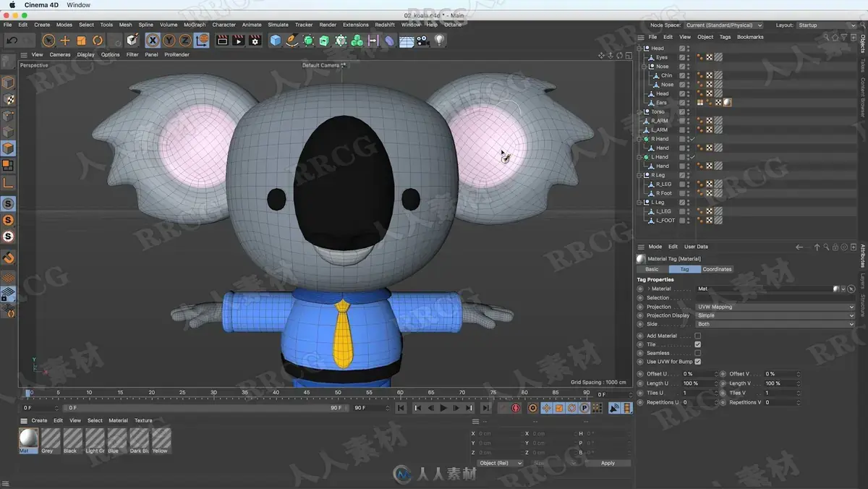Open the Takes side tab
The image size is (868, 489).
862,66
